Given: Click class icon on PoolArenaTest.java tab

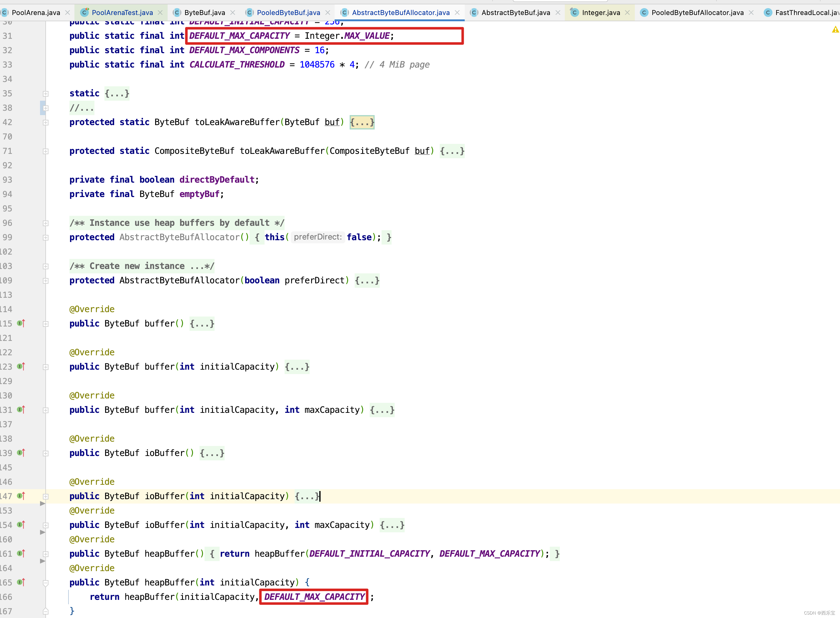Looking at the screenshot, I should coord(85,12).
